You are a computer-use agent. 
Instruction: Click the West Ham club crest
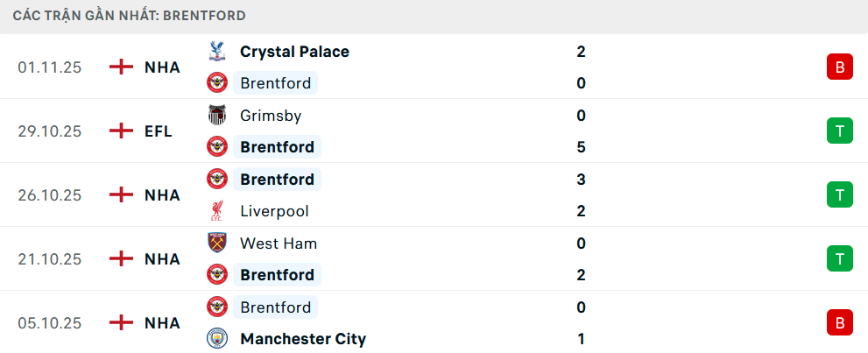[216, 244]
